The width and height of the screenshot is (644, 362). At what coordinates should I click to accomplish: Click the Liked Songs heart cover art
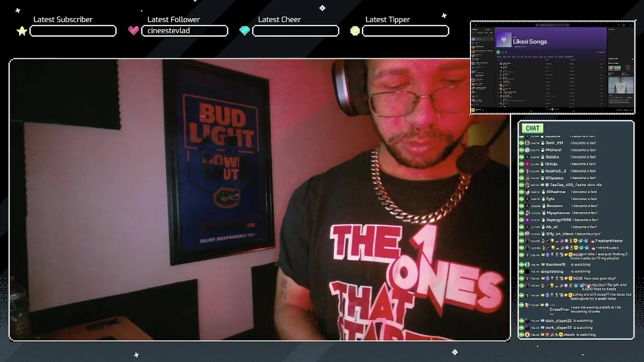[504, 40]
